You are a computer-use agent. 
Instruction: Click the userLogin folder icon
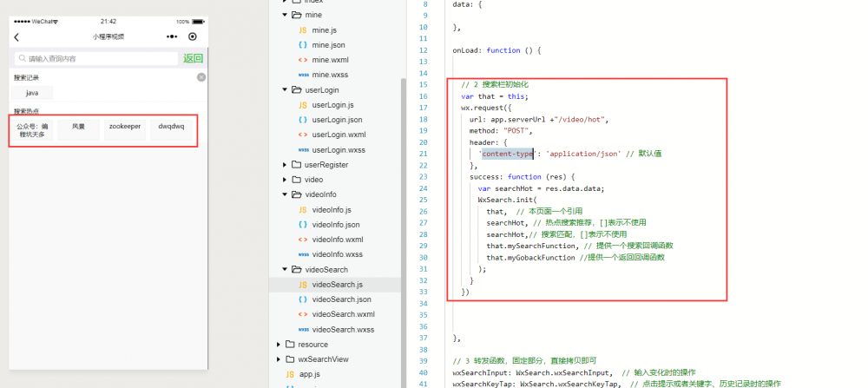[296, 89]
